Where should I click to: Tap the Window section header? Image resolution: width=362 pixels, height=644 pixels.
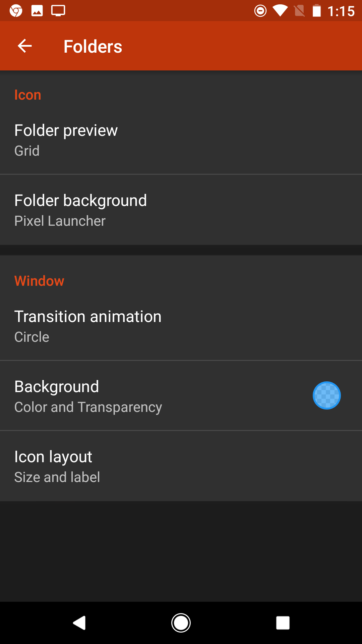tap(39, 281)
